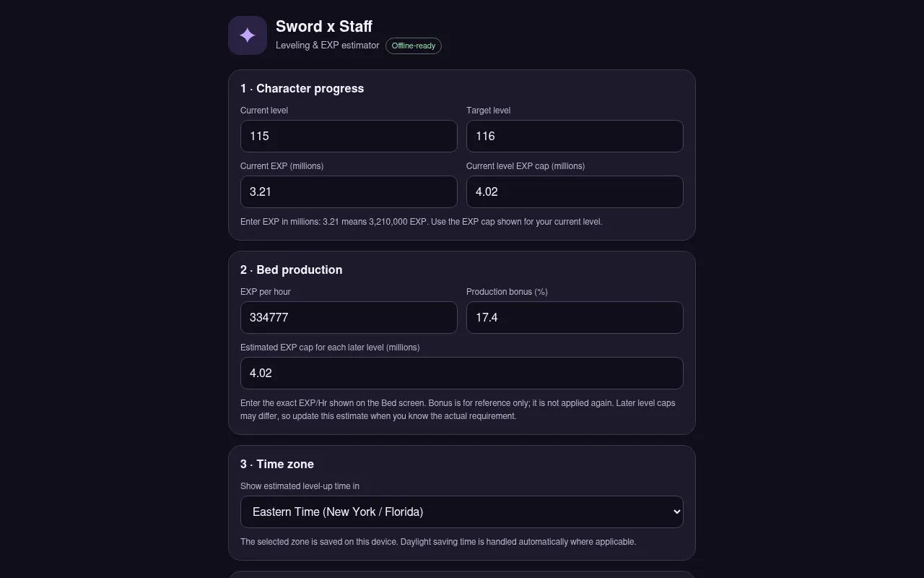924x578 pixels.
Task: Click the Sword x Staff sparkle logo icon
Action: 248,35
